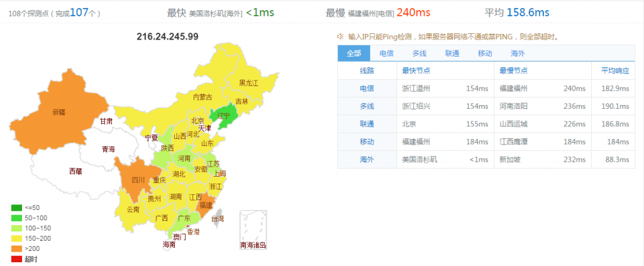
Task: Click the >200 legend color swatch
Action: point(16,249)
